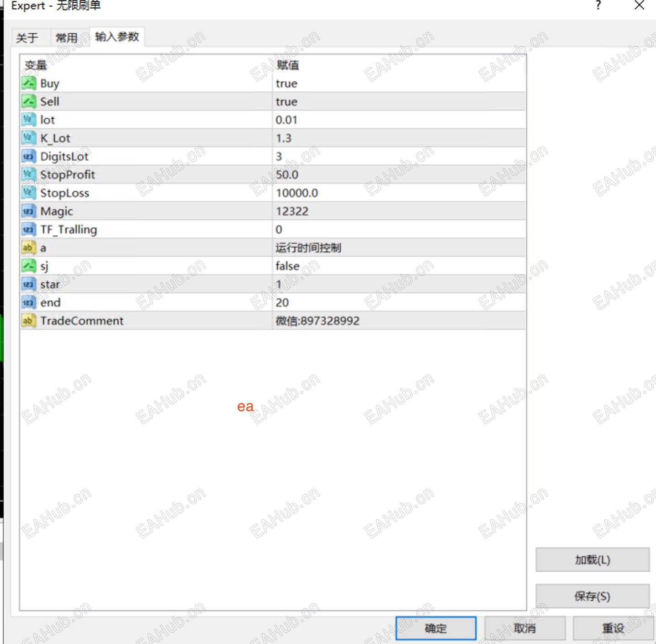The image size is (656, 644).
Task: Click the DigitsLot integer type icon
Action: pos(28,156)
